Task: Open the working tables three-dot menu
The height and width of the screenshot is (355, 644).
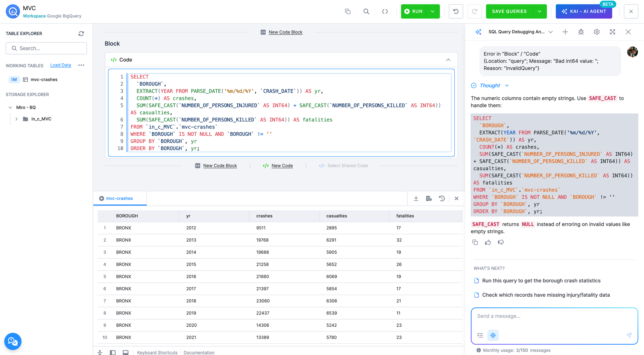Action: click(x=81, y=65)
